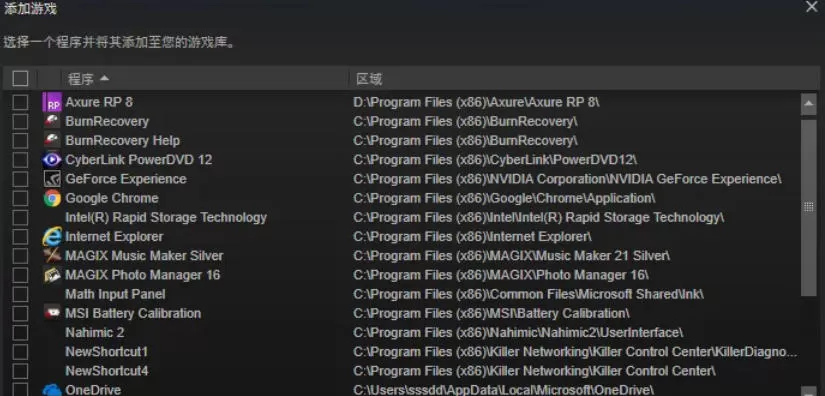Click the NVIDIA GeForce Experience path

(567, 179)
